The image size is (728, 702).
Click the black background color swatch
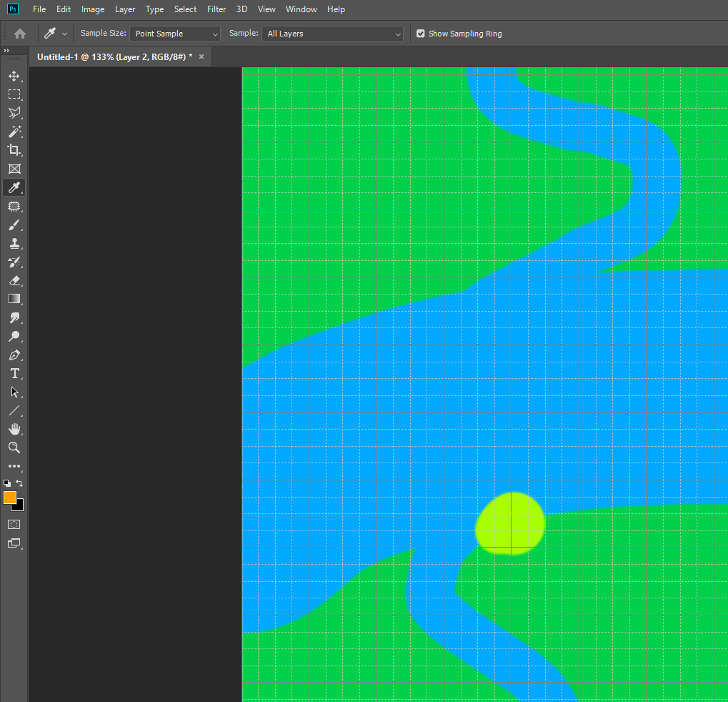click(x=19, y=507)
